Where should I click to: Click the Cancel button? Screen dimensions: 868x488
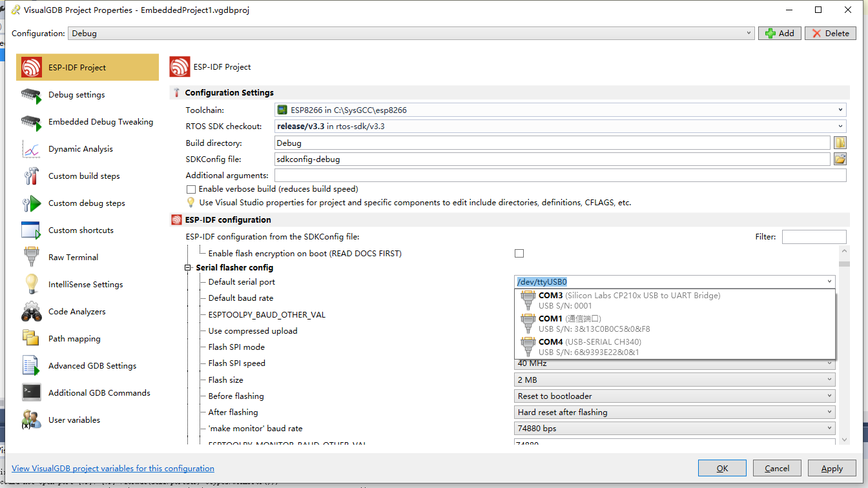[x=777, y=469]
